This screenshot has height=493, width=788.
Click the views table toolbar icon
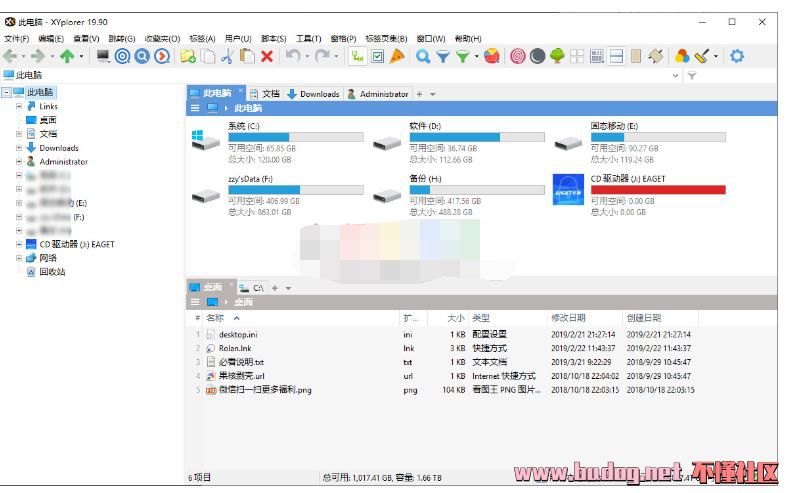[597, 56]
